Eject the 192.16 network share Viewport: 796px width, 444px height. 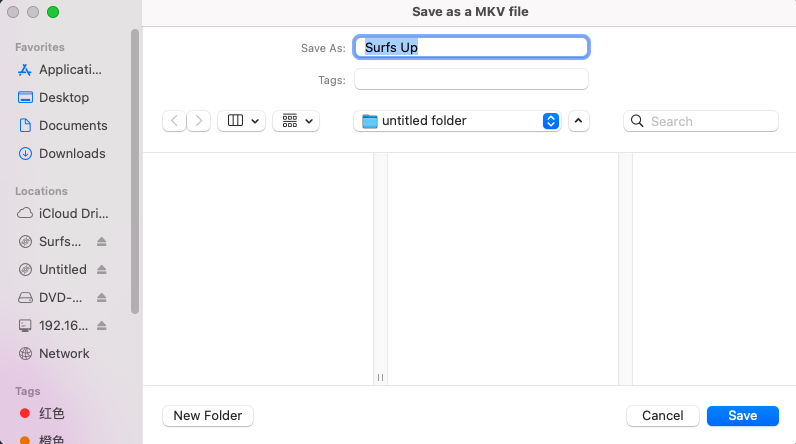[x=102, y=325]
